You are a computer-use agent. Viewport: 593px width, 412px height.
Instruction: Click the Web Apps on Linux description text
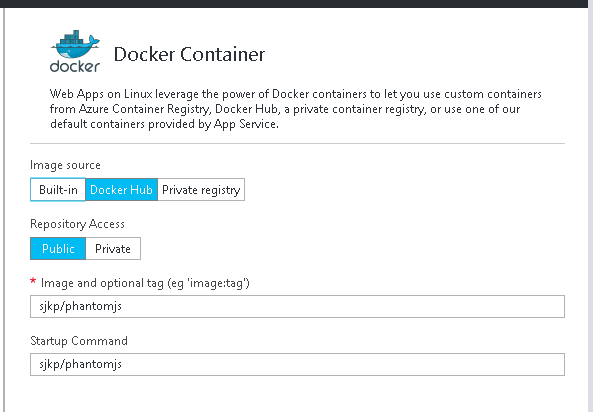296,109
